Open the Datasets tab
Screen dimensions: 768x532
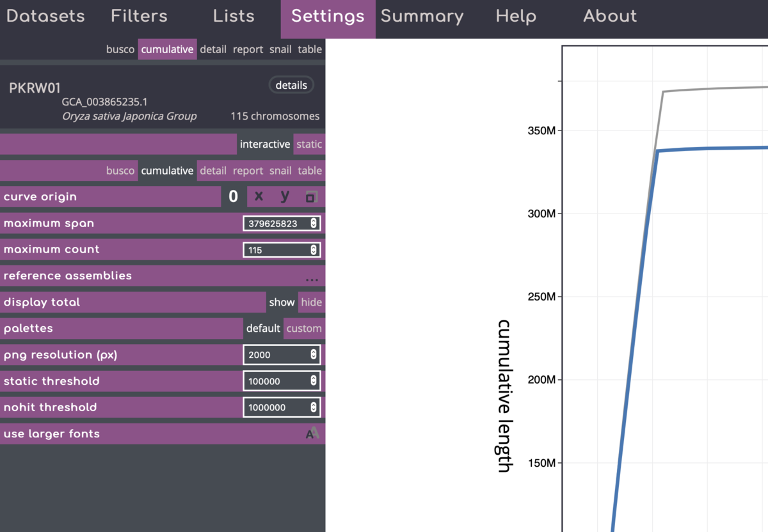click(45, 16)
